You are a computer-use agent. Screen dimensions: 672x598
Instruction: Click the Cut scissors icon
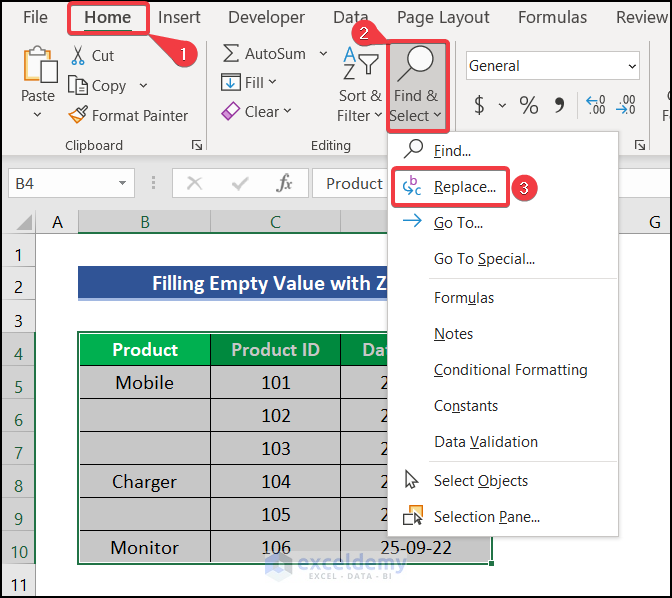click(x=78, y=55)
